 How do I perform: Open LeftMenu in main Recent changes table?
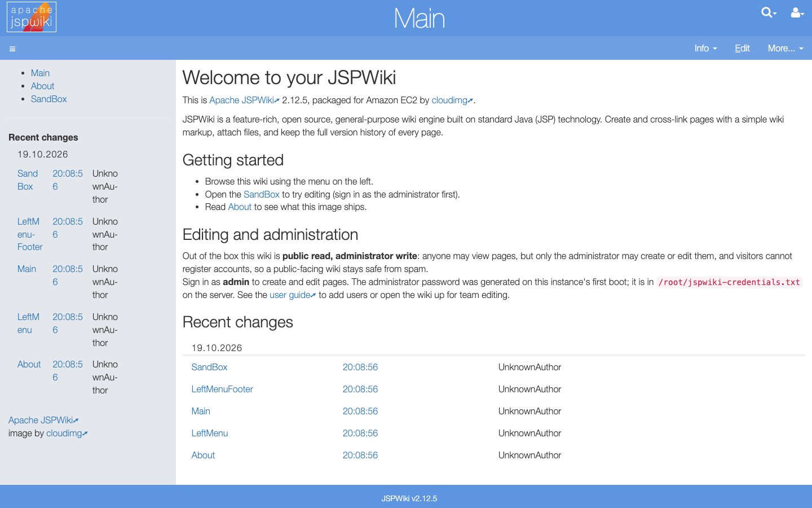click(x=210, y=433)
